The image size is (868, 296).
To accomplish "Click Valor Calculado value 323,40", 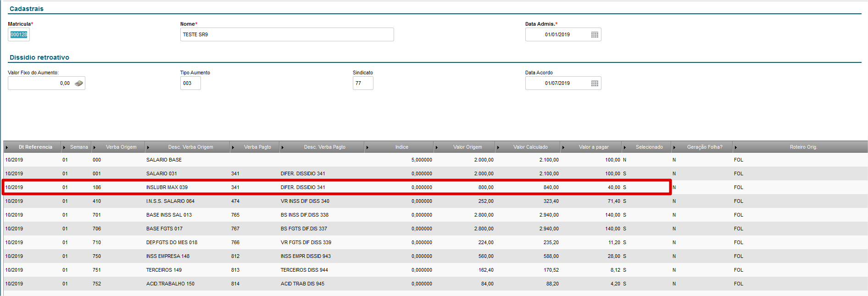I will coord(551,201).
